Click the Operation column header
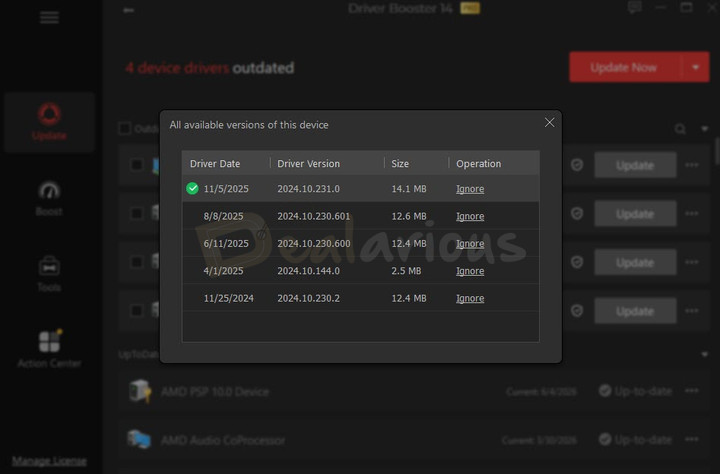The height and width of the screenshot is (474, 720). (478, 164)
